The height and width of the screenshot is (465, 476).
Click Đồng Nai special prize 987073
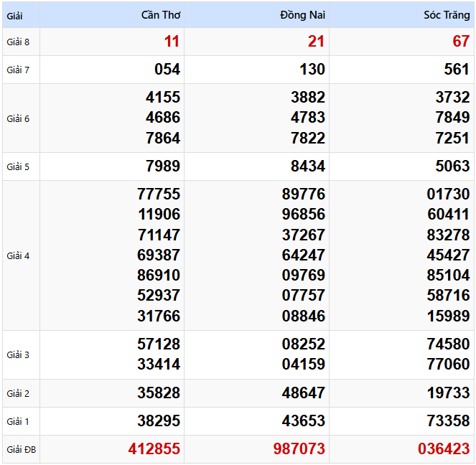coord(299,449)
